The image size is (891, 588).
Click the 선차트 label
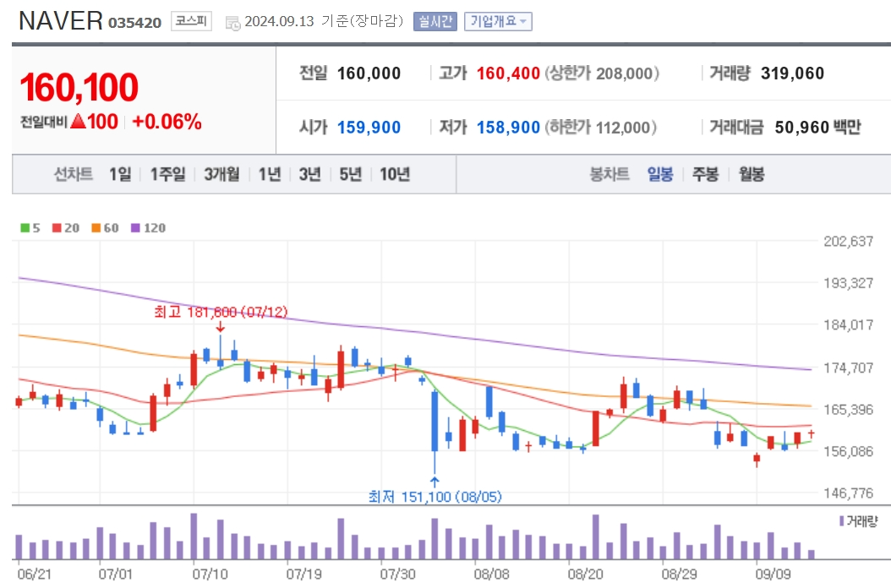pyautogui.click(x=74, y=174)
